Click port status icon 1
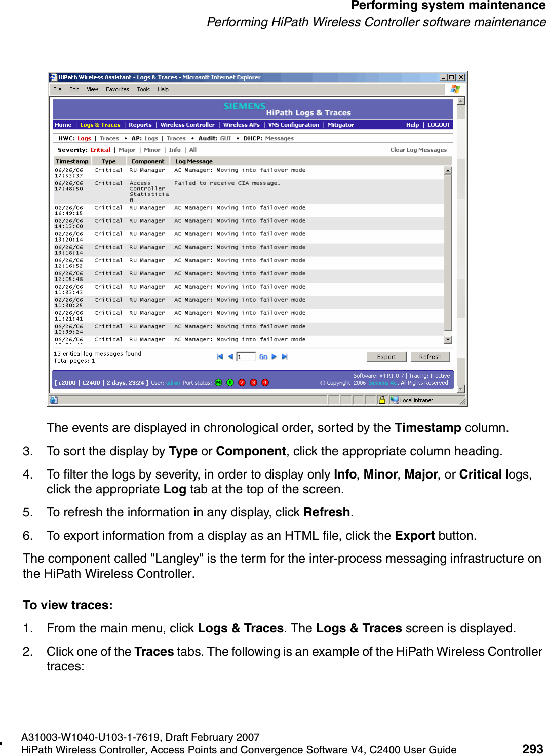 pyautogui.click(x=230, y=382)
